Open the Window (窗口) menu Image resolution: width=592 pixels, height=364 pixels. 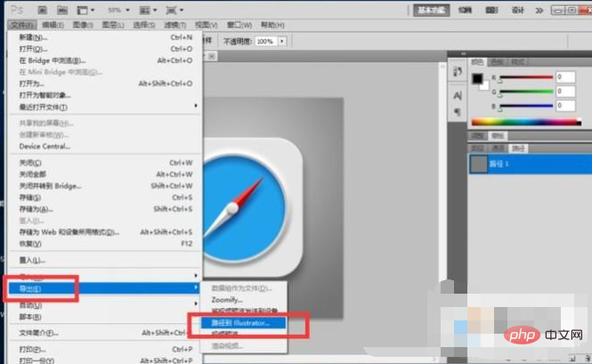[239, 25]
